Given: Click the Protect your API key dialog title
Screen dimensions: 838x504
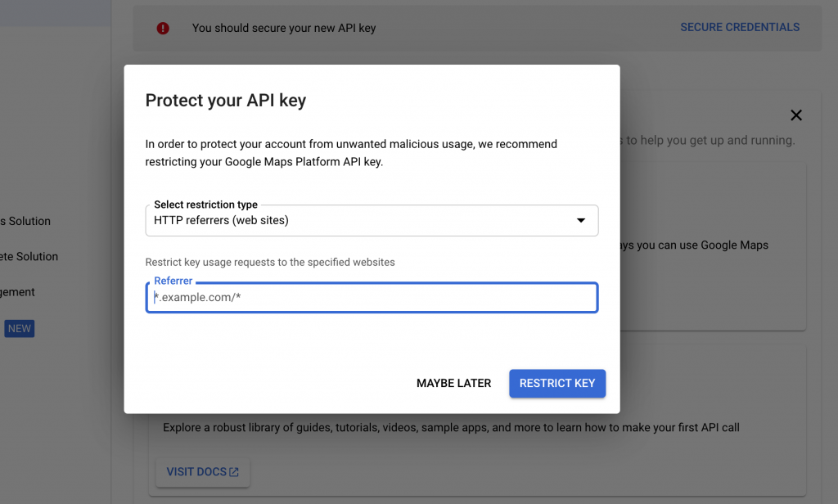Looking at the screenshot, I should pos(225,100).
